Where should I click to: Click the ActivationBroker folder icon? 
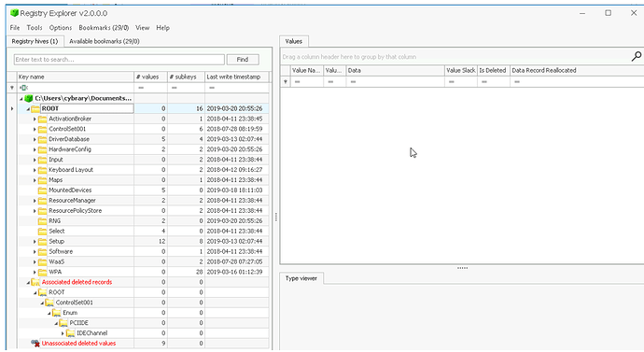(42, 119)
